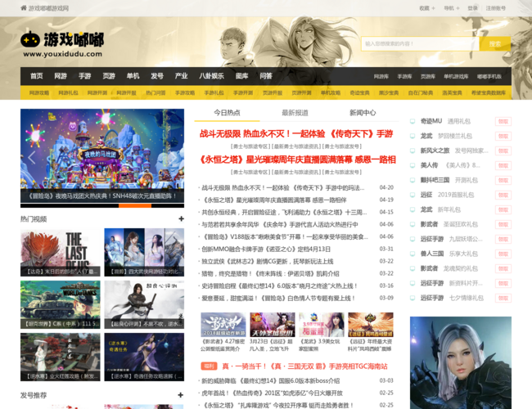Open headline 战斗无极限 热血永不灭 article
Screen dimensions: 532x409
[x=296, y=133]
